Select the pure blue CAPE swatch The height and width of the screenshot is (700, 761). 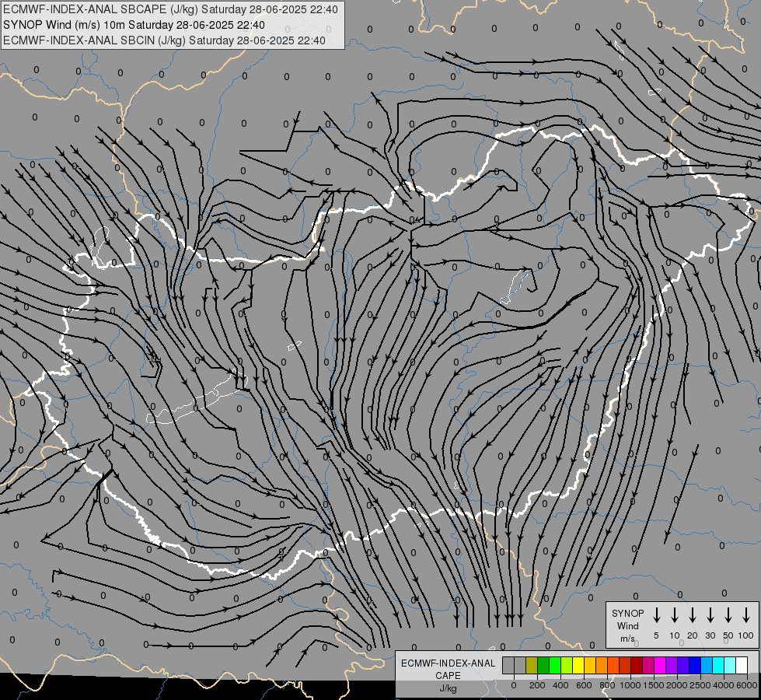pos(694,665)
